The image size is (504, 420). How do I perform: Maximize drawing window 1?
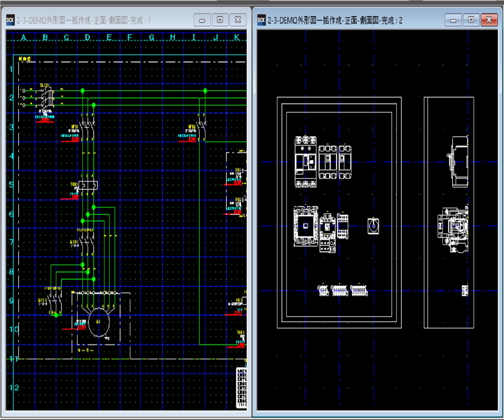[220, 20]
